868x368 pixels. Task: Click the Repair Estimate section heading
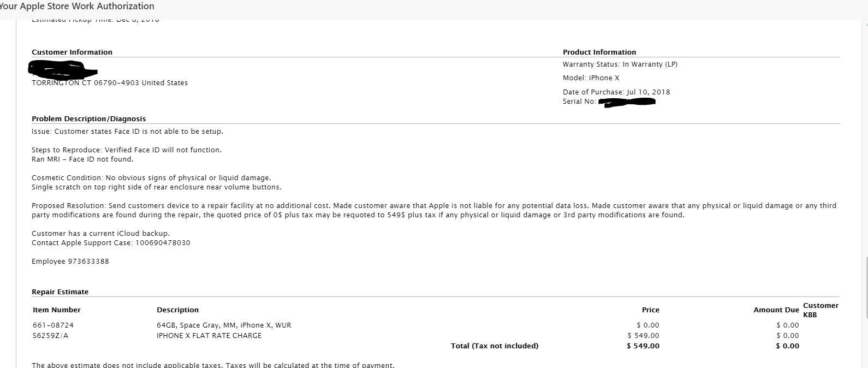[60, 292]
